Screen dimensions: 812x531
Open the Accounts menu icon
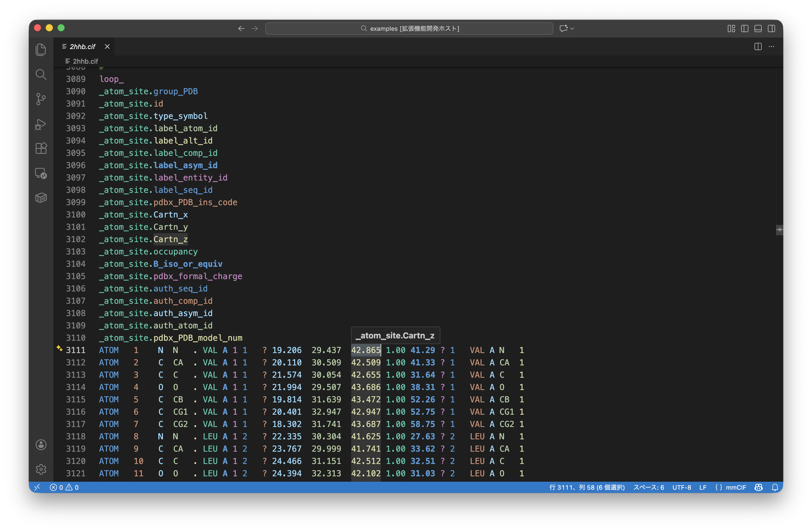[41, 445]
